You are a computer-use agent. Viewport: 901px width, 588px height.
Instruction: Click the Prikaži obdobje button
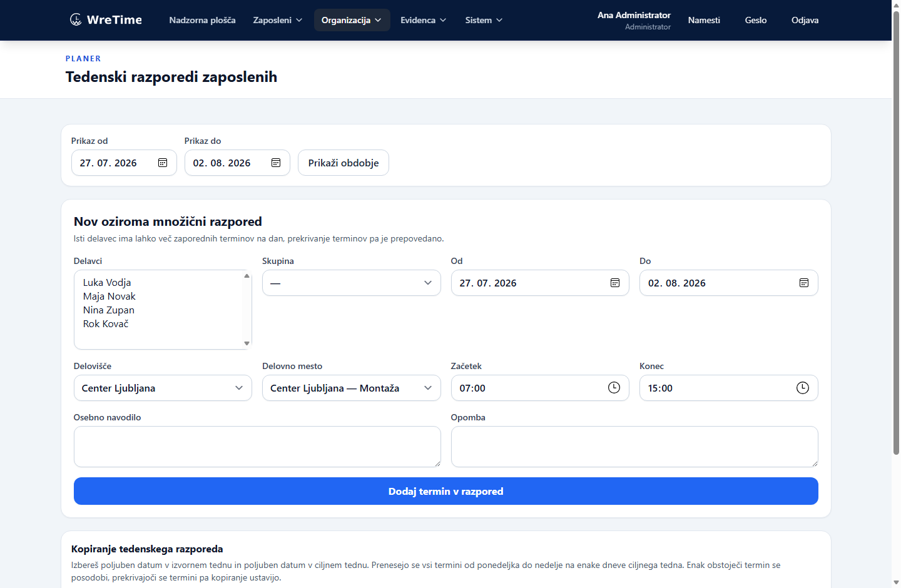(344, 163)
